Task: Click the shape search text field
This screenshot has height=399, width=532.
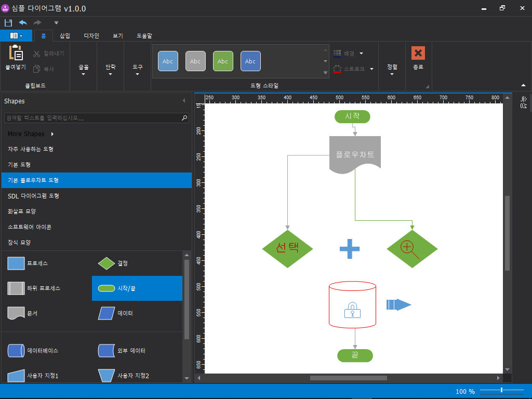Action: point(93,118)
